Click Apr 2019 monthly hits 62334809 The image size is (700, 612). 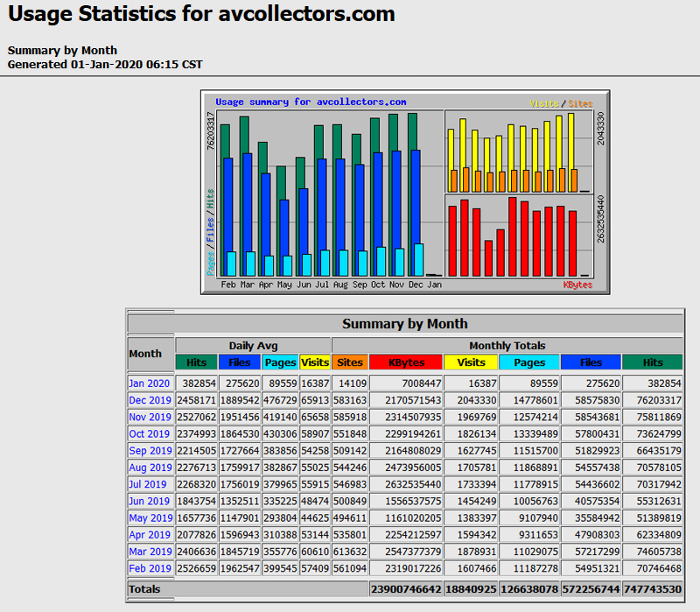point(659,535)
